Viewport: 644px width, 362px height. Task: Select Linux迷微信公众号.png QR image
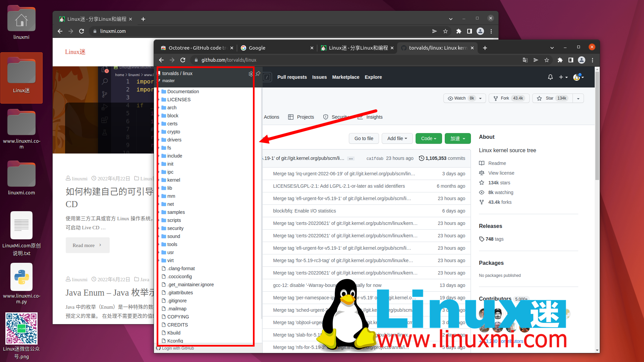point(21,336)
